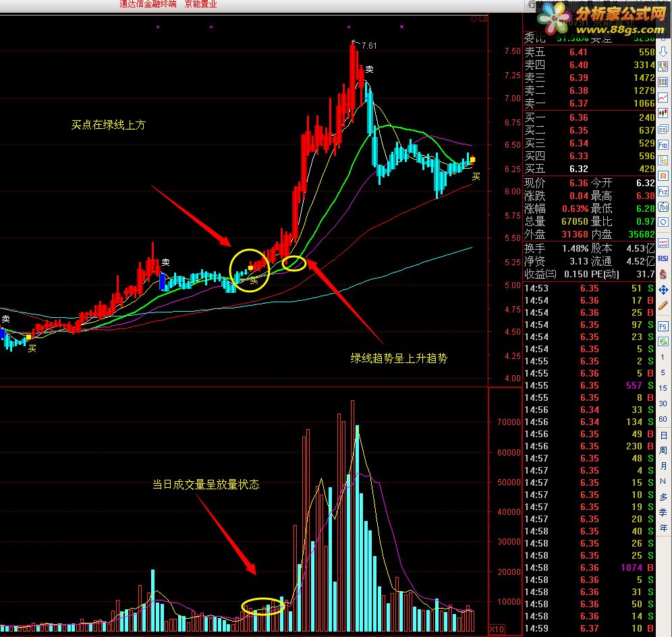
Task: Switch to the 60-minute period
Action: [x=663, y=419]
